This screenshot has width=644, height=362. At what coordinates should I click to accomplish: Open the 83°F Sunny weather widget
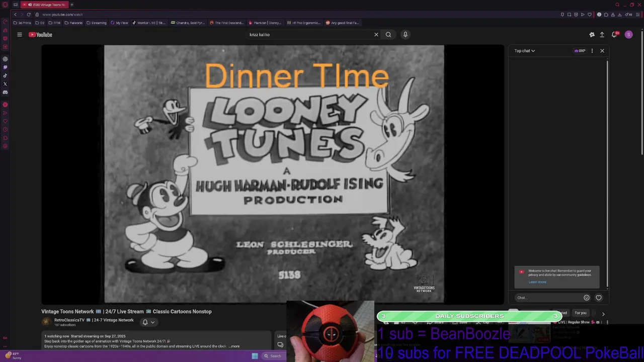point(14,356)
